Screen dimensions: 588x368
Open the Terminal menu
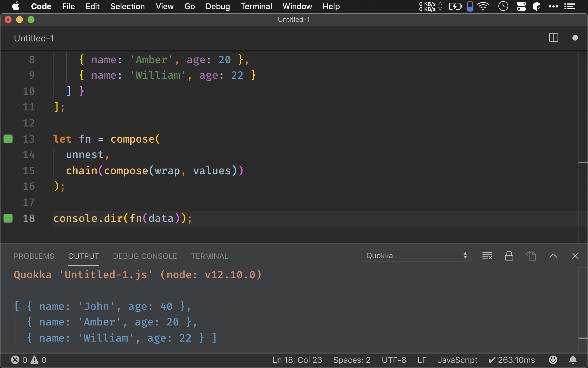click(256, 6)
